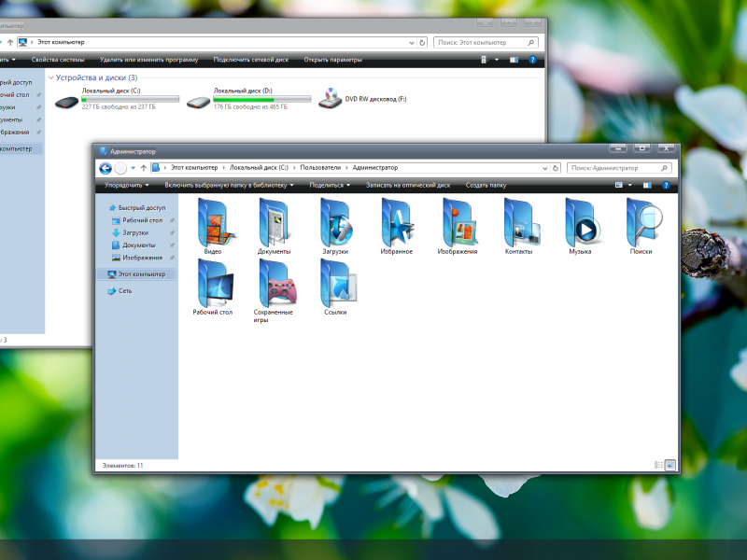Go up one level in Администратор window
The image size is (747, 560).
click(144, 168)
